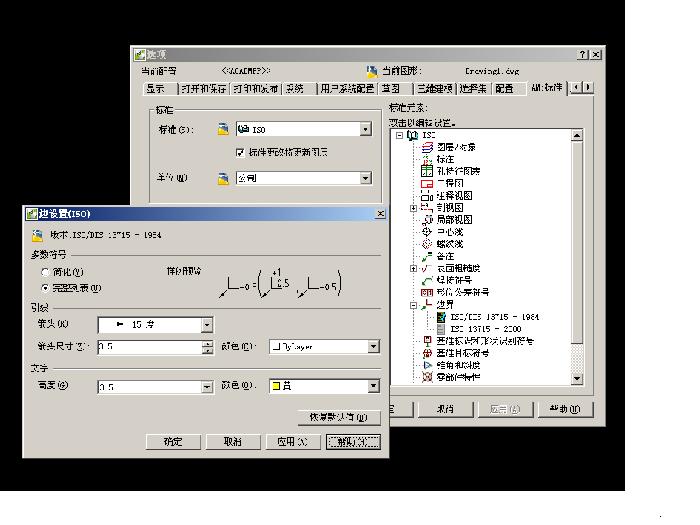Expand the 剖视图 tree node

pyautogui.click(x=413, y=208)
